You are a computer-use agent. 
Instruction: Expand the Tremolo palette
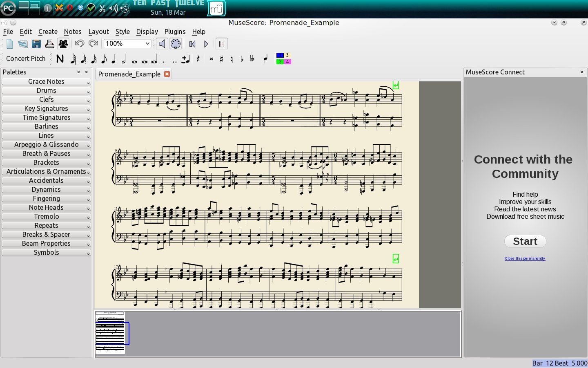point(46,217)
